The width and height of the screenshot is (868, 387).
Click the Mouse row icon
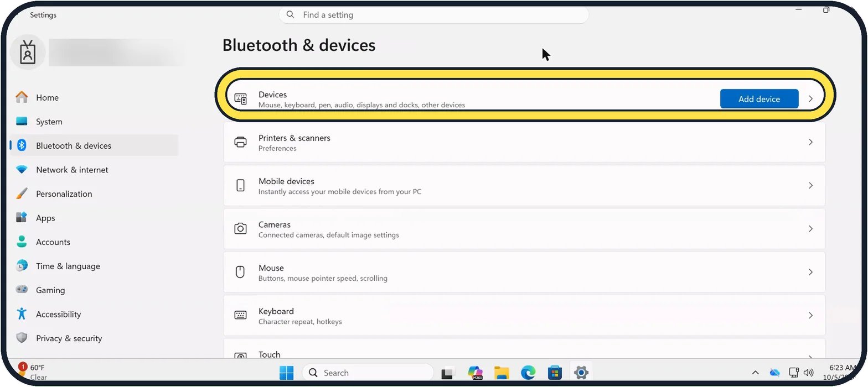tap(240, 272)
